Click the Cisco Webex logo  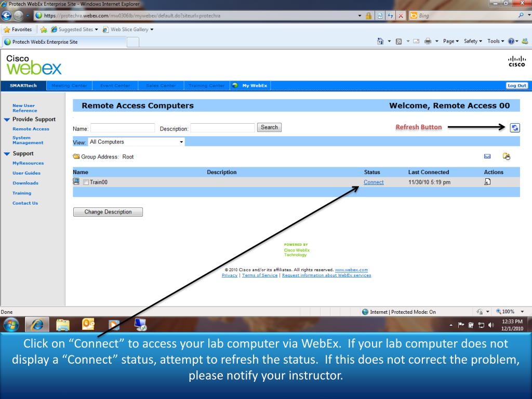pos(34,65)
